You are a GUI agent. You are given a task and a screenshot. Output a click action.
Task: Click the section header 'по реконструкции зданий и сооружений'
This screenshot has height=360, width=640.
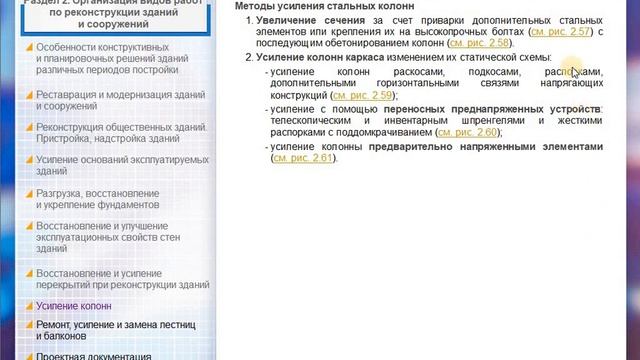coord(114,18)
